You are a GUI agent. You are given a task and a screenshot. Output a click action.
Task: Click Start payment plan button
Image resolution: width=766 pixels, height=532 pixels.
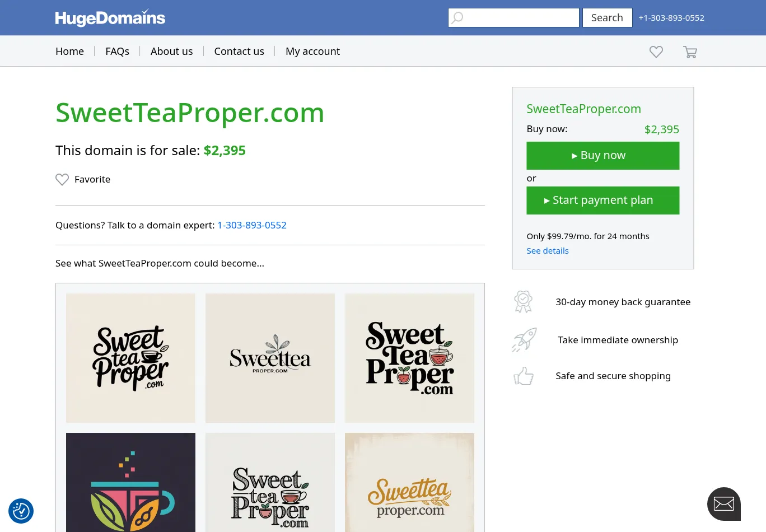602,200
